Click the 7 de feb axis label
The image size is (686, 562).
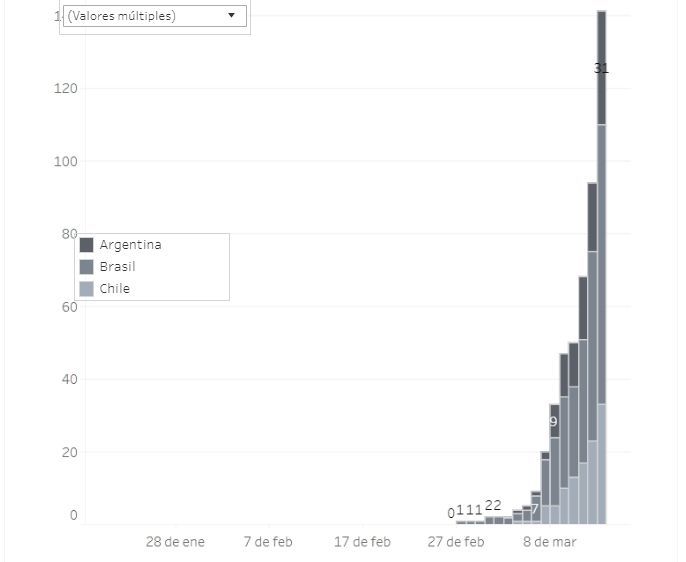pos(269,542)
